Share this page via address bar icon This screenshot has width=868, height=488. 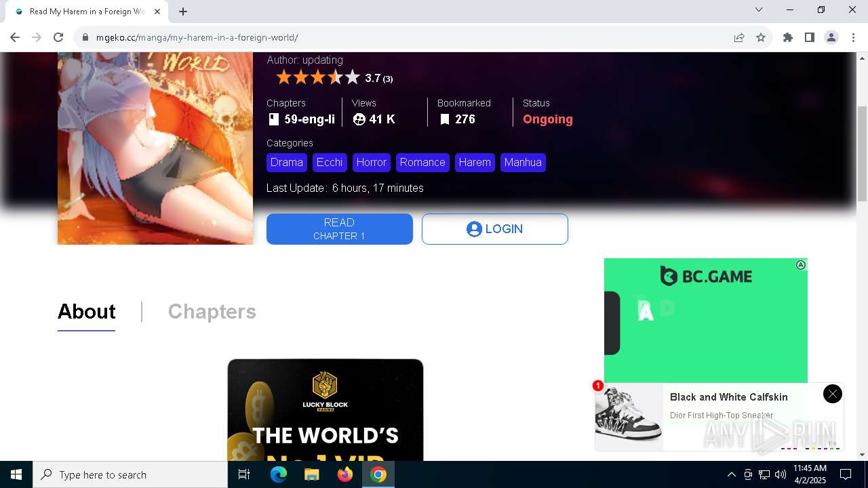coord(739,37)
